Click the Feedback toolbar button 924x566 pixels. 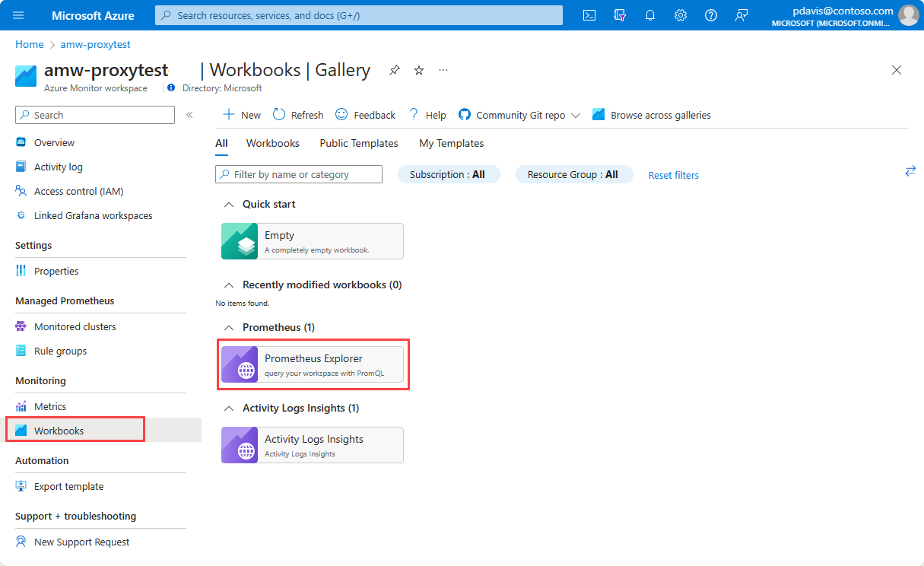point(365,115)
